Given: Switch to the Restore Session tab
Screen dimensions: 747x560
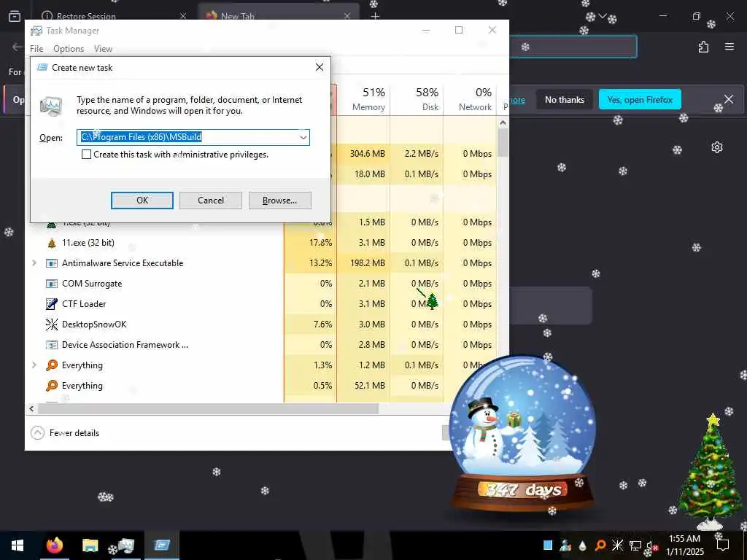Looking at the screenshot, I should 115,16.
